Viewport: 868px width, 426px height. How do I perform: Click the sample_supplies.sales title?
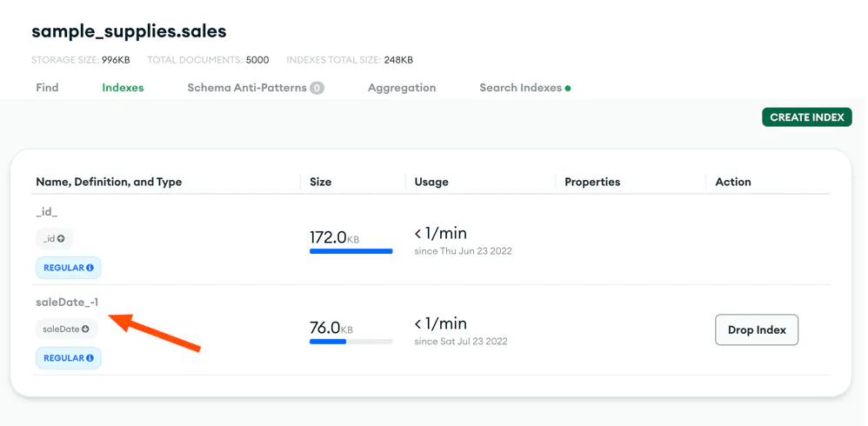[129, 31]
